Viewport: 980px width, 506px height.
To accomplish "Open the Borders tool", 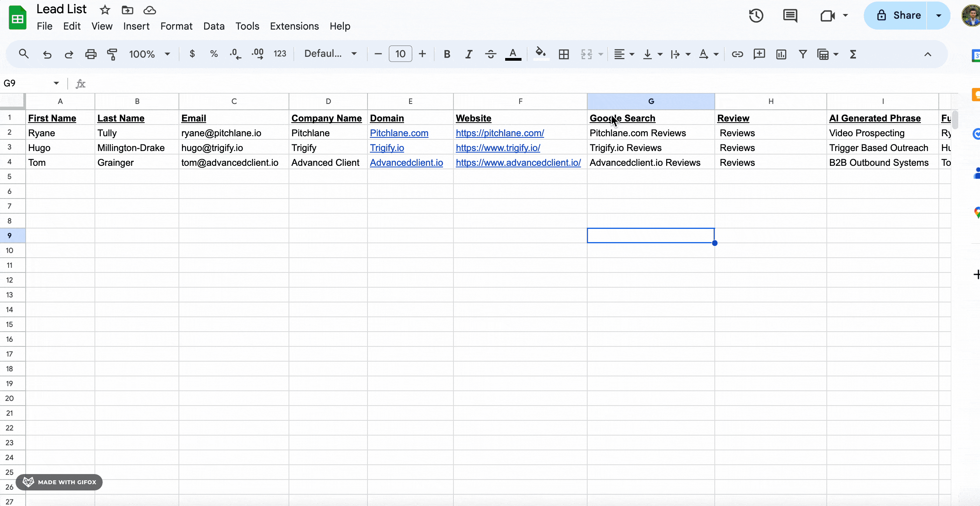I will coord(564,54).
